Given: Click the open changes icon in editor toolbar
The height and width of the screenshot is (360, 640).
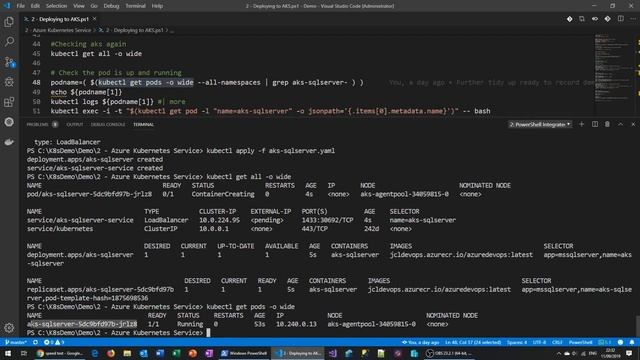Looking at the screenshot, I should (x=582, y=19).
